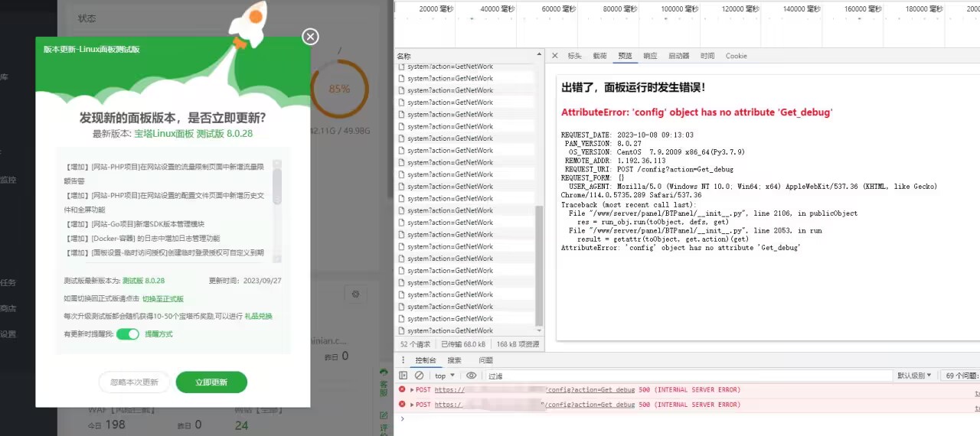The height and width of the screenshot is (436, 980).
Task: Click the clear console icon
Action: coord(419,376)
